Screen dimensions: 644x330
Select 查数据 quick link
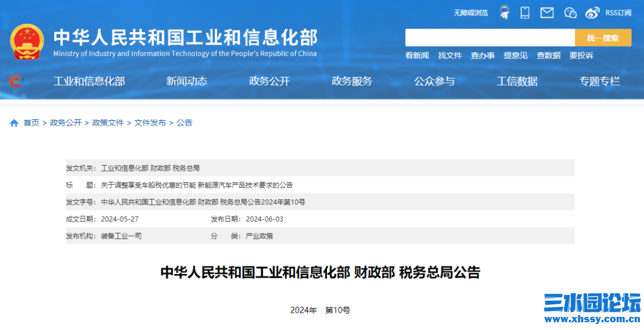click(x=549, y=55)
